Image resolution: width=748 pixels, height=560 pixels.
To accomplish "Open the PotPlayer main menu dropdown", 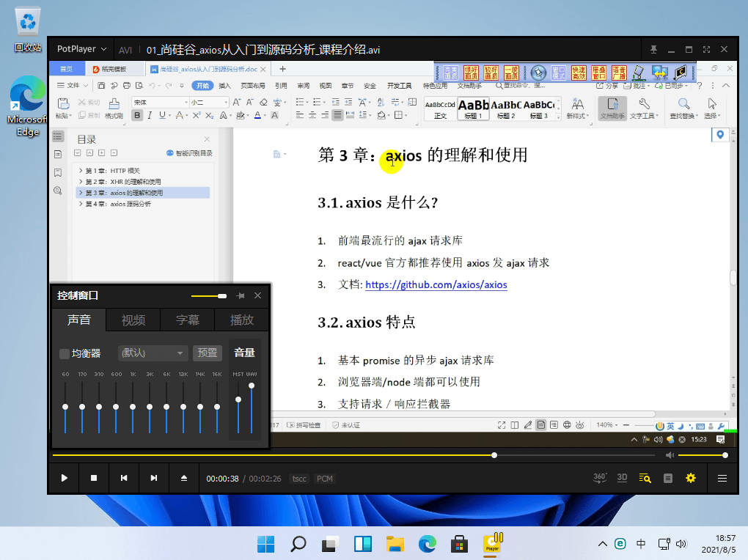I will [81, 49].
